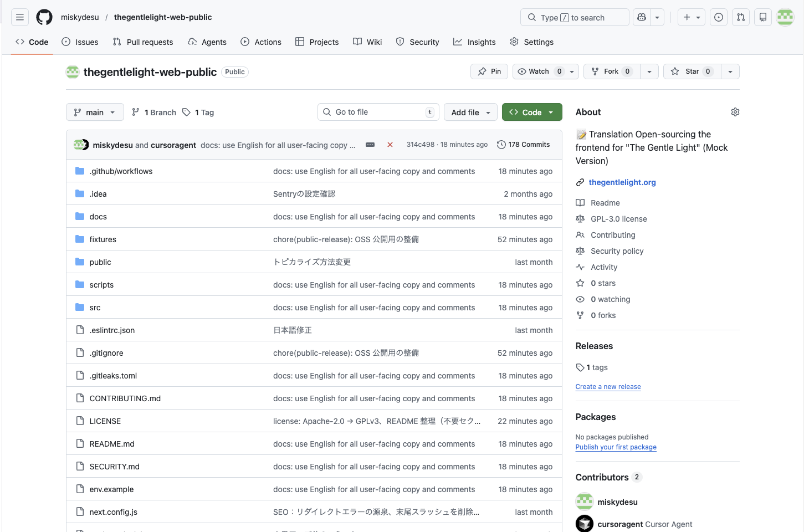Open the 1 tags link under Releases
The height and width of the screenshot is (532, 804).
592,367
